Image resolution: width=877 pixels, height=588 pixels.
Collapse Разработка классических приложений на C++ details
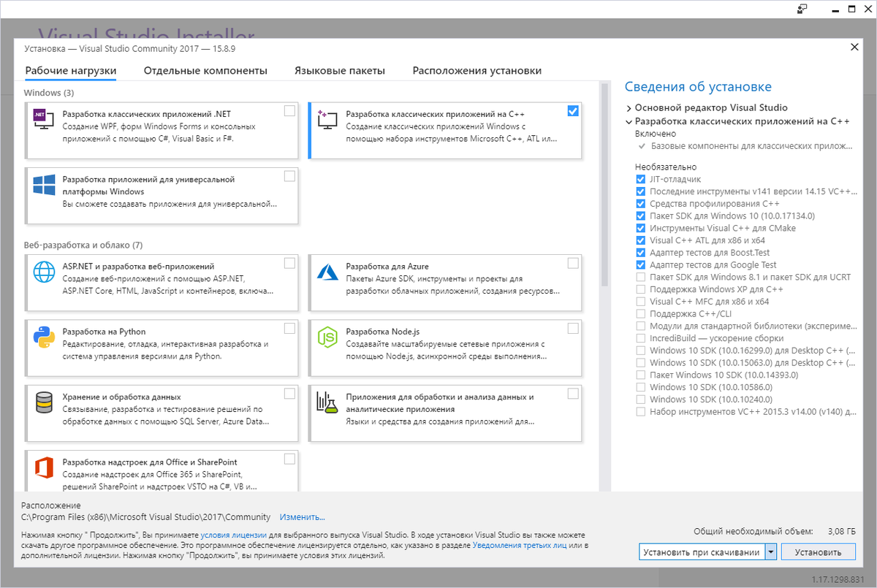[x=629, y=121]
